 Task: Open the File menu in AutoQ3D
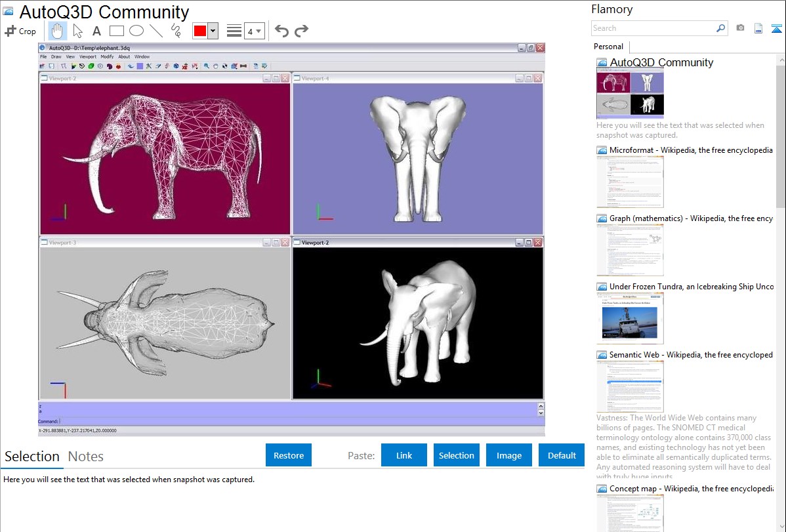(x=43, y=56)
